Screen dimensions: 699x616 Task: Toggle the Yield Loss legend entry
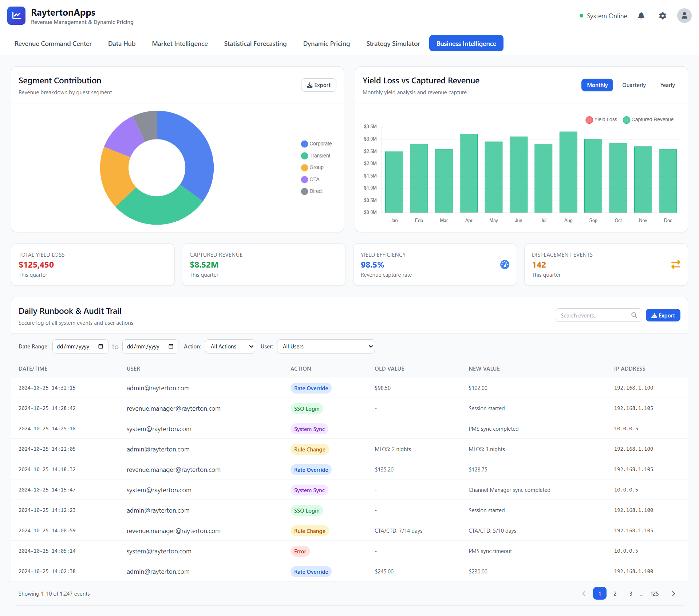(601, 119)
